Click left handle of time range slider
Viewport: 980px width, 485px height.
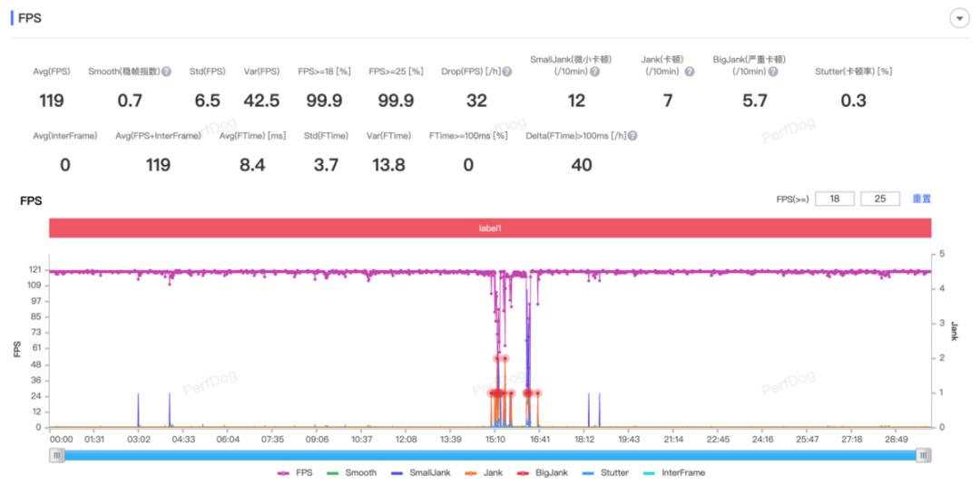(57, 456)
